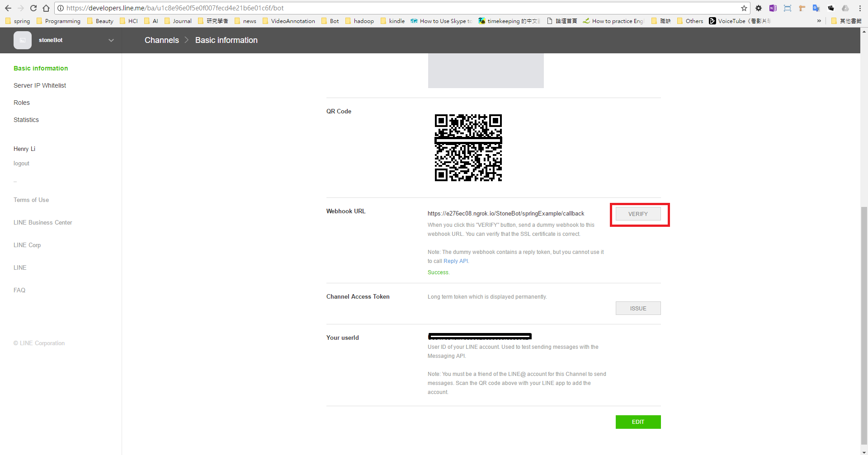The width and height of the screenshot is (868, 455).
Task: Click the URL address bar
Action: pyautogui.click(x=402, y=8)
